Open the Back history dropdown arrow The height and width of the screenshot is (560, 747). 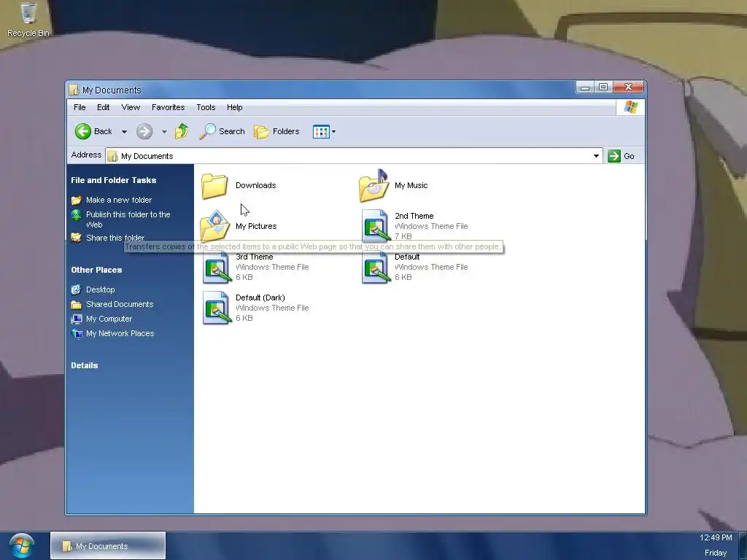coord(124,132)
